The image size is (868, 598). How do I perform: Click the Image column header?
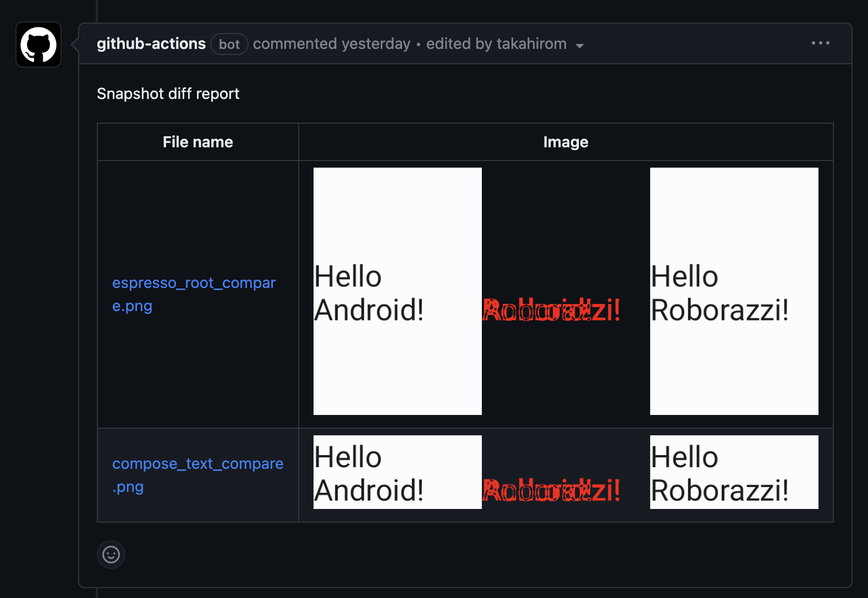566,142
